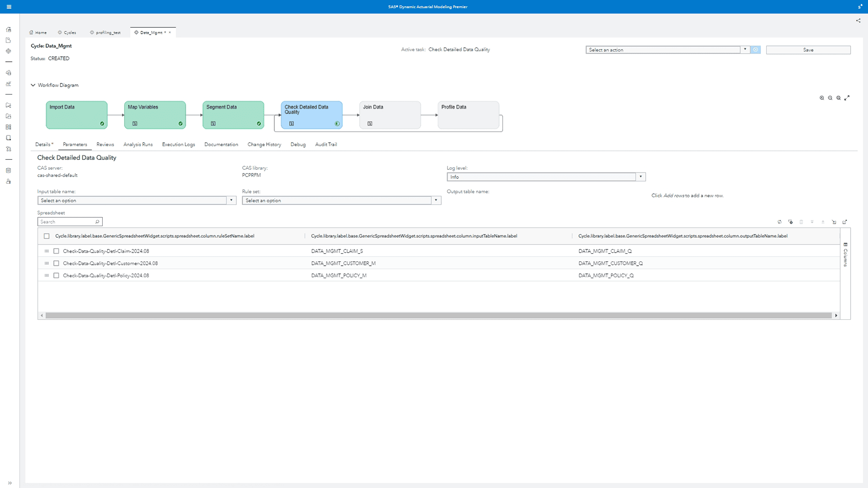This screenshot has height=488, width=868.
Task: Open the Input table name dropdown
Action: (137, 201)
